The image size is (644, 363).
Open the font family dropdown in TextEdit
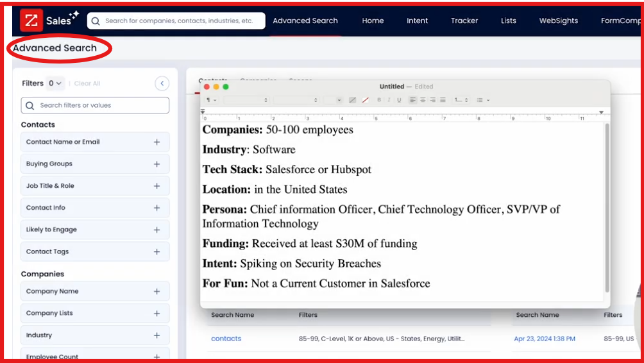pyautogui.click(x=246, y=100)
